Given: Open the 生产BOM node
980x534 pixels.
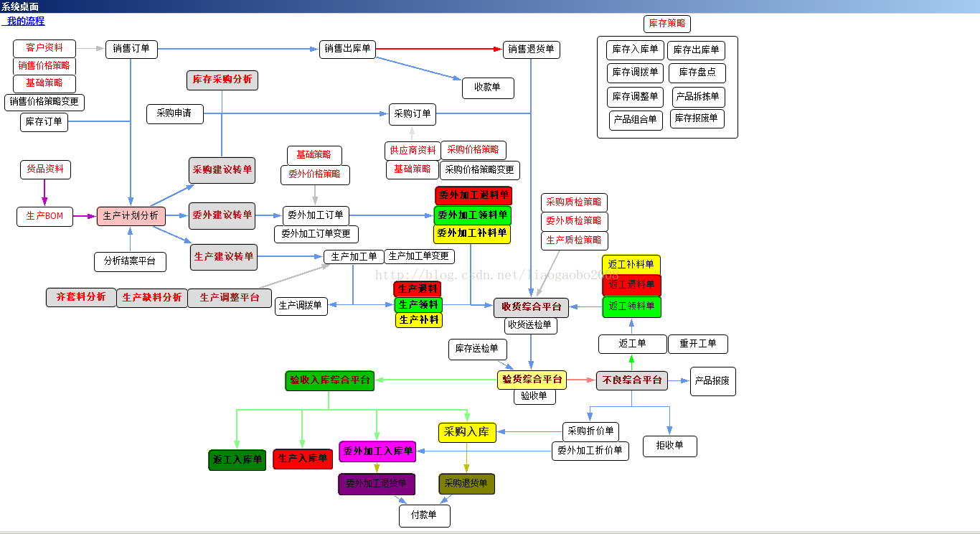Looking at the screenshot, I should pos(44,216).
